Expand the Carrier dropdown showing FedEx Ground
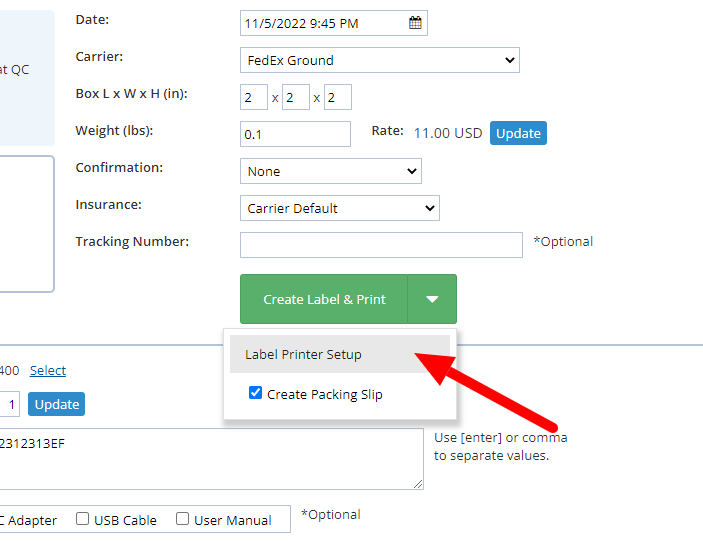Screen dimensions: 703x541 coord(379,60)
